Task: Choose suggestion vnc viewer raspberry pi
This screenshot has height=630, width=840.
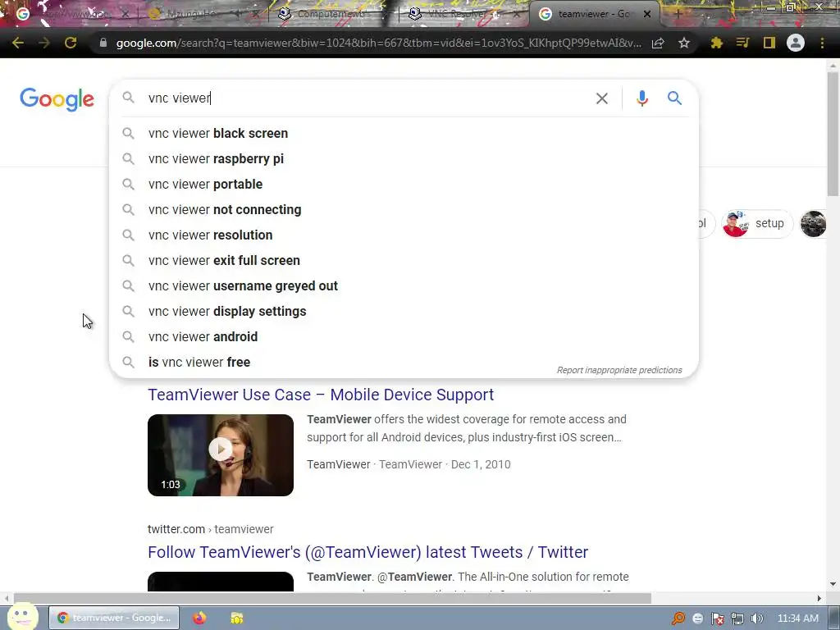Action: (x=404, y=158)
